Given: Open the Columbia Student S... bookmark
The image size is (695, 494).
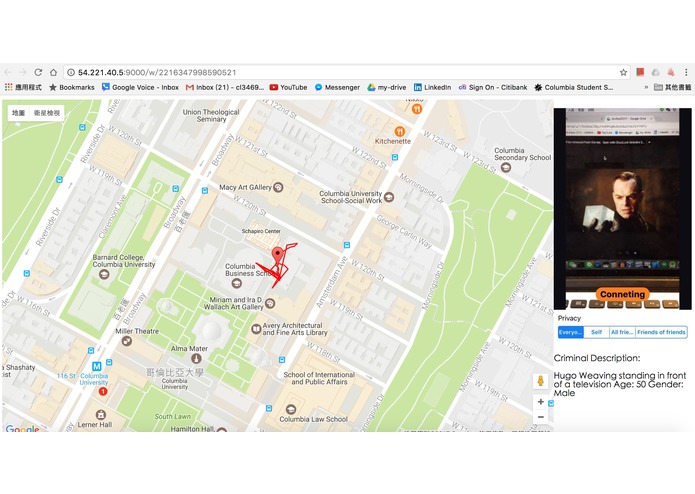Looking at the screenshot, I should pos(574,87).
